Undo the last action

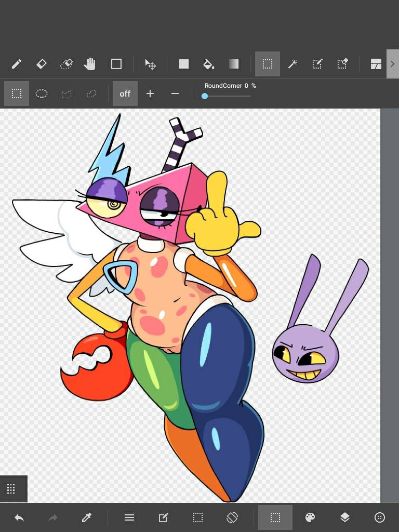point(19,517)
